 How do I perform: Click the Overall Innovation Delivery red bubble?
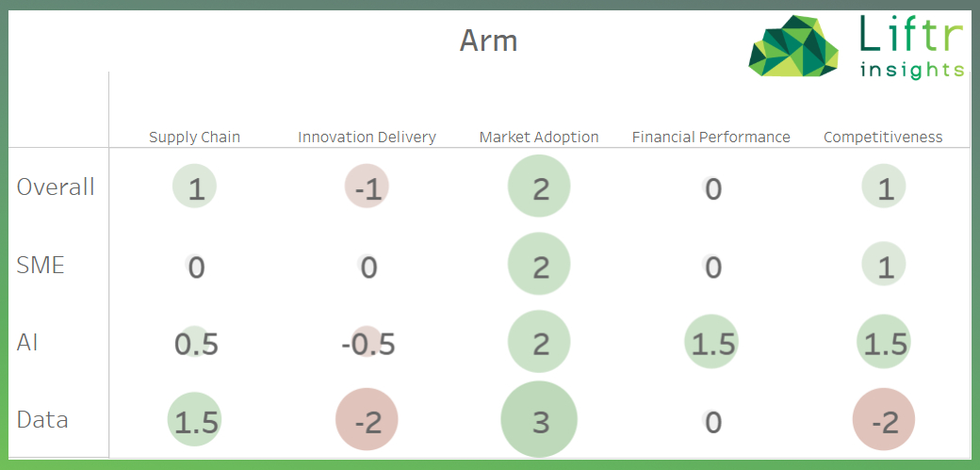click(x=367, y=188)
